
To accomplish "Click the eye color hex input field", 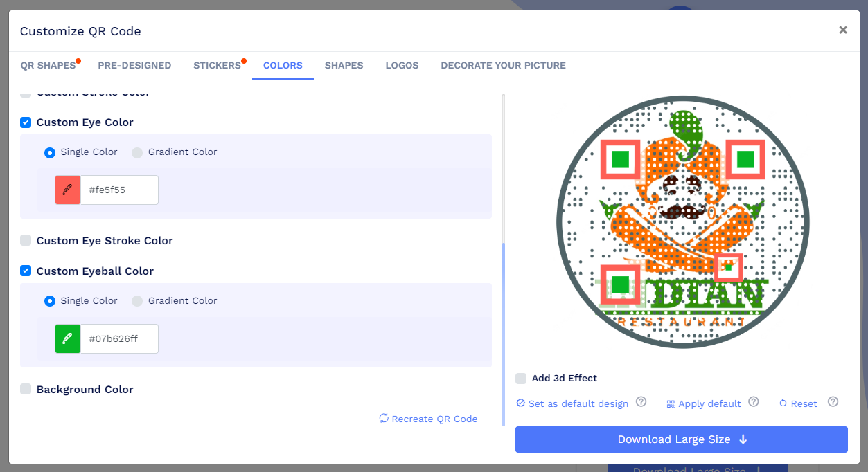I will click(119, 190).
